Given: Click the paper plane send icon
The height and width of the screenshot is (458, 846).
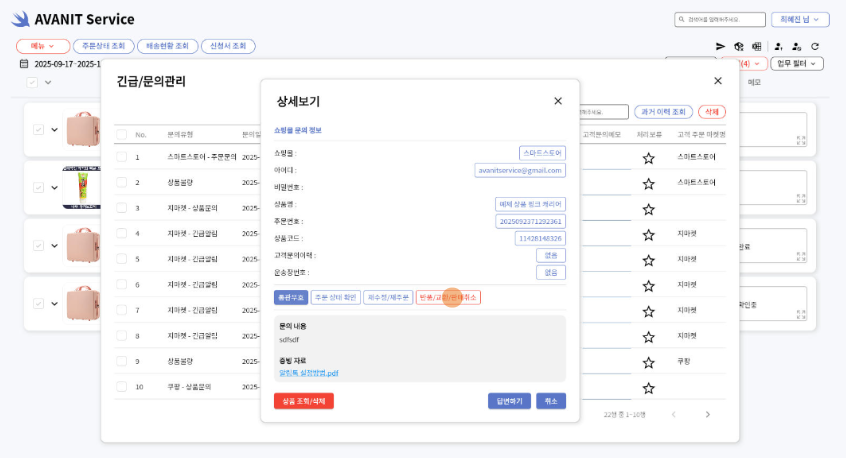Looking at the screenshot, I should click(720, 47).
